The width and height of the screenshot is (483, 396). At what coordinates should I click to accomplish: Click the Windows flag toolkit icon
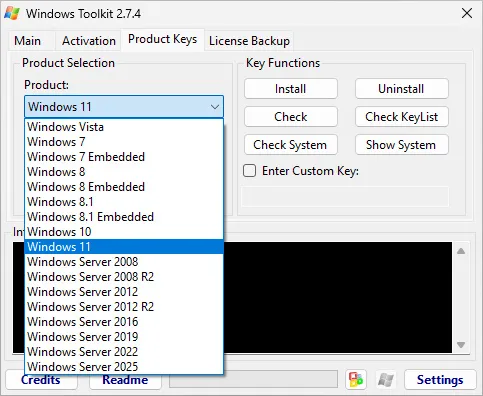click(386, 379)
